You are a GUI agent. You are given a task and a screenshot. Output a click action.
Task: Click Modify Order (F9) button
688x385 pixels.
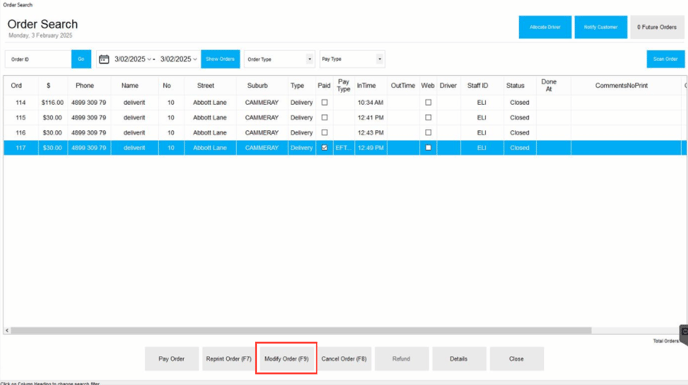(x=286, y=359)
